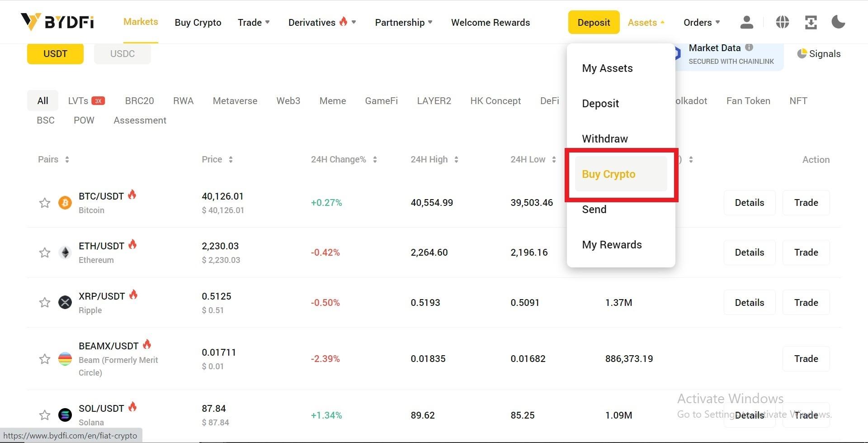Click Trade for BTC/USDT

tap(806, 203)
